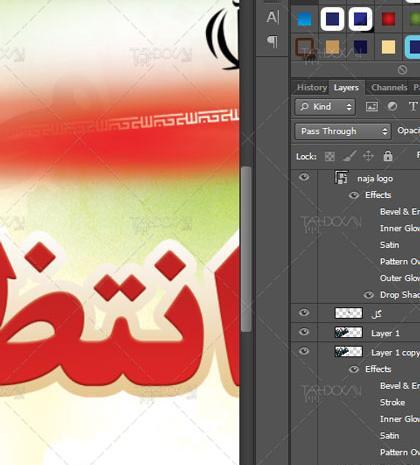Viewport: 420px width, 465px height.
Task: Apply the dark navy style swatch
Action: click(361, 47)
